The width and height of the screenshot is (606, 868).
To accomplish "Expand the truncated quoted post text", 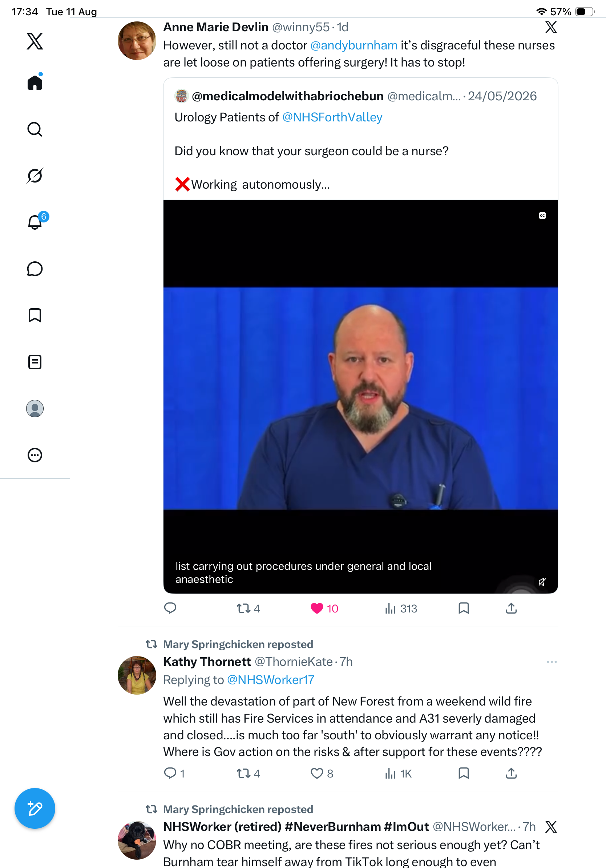I will tap(260, 185).
